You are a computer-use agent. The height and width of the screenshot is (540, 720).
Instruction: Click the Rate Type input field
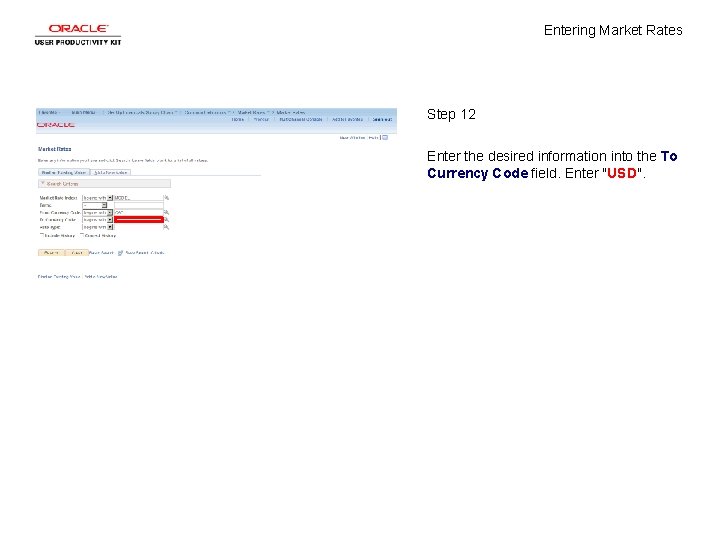point(139,227)
